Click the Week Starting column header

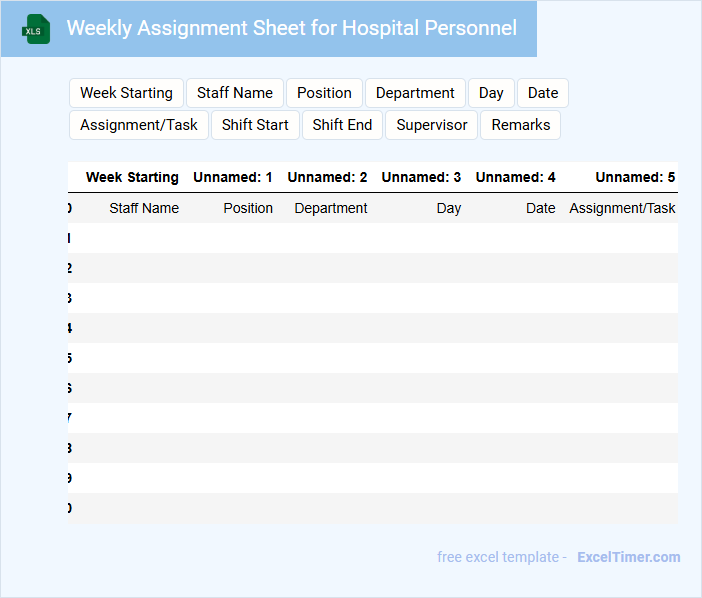(132, 177)
